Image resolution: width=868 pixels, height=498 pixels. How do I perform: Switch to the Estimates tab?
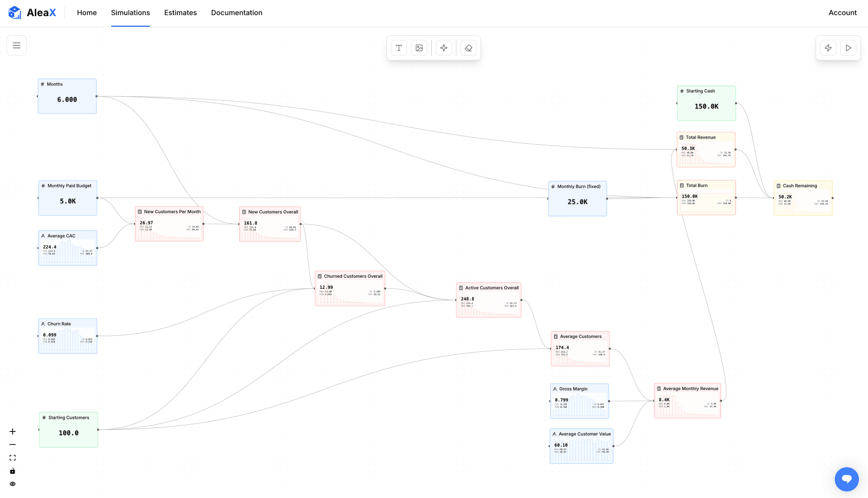click(x=180, y=13)
